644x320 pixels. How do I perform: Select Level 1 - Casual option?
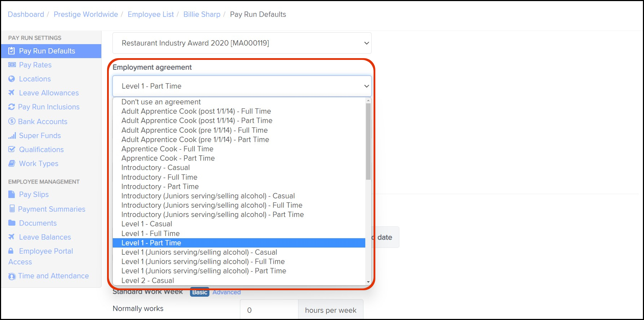click(x=147, y=224)
